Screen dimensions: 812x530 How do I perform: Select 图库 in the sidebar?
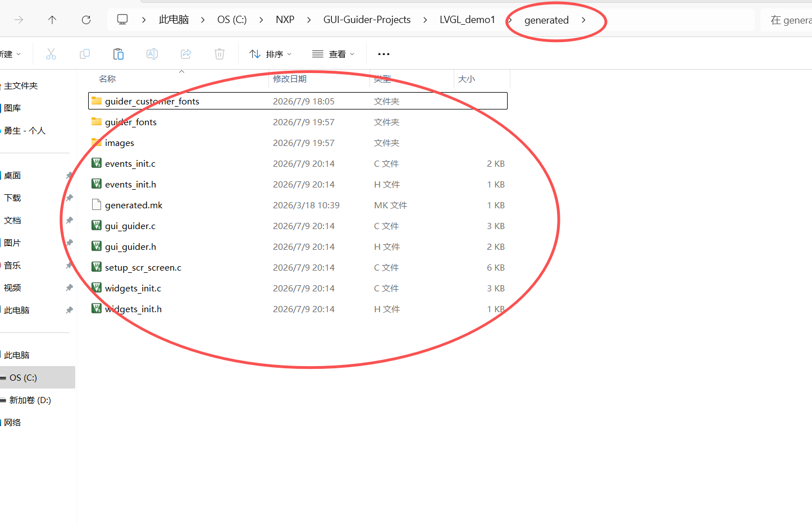point(12,108)
